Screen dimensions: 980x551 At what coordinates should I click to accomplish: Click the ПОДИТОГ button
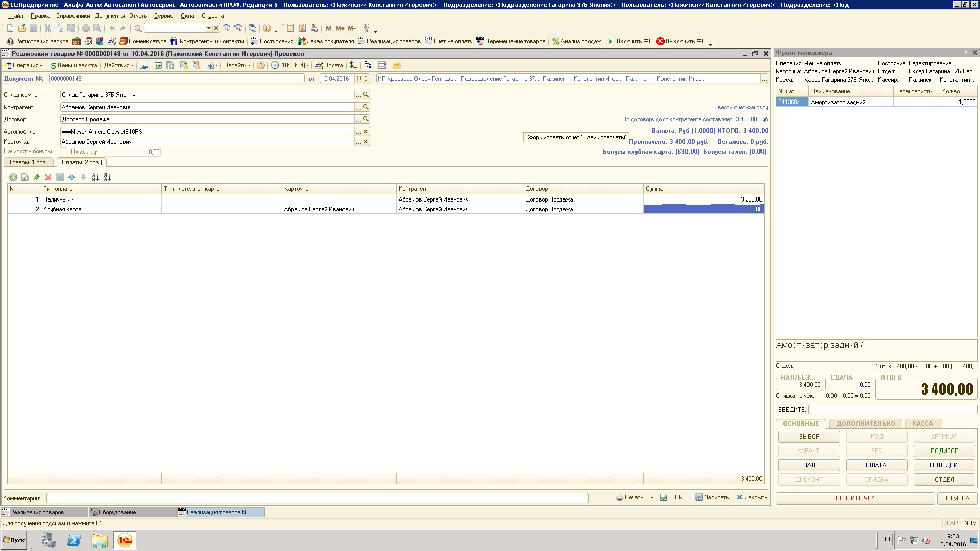(944, 451)
